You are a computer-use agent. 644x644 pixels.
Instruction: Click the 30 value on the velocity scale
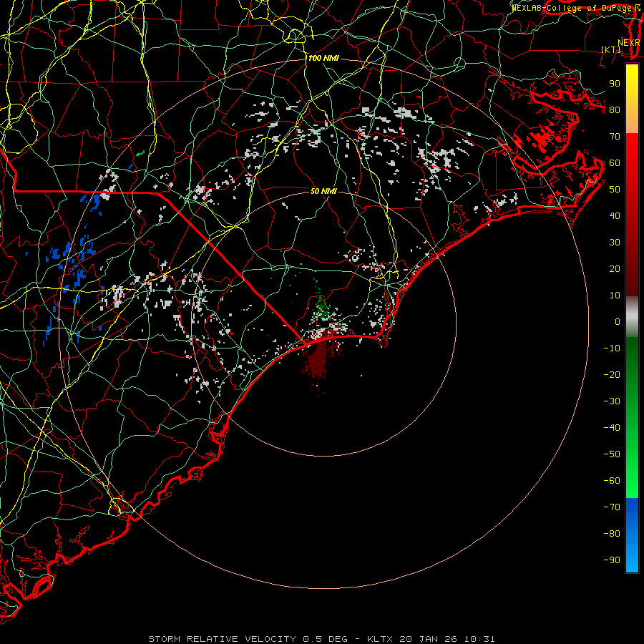[x=615, y=243]
